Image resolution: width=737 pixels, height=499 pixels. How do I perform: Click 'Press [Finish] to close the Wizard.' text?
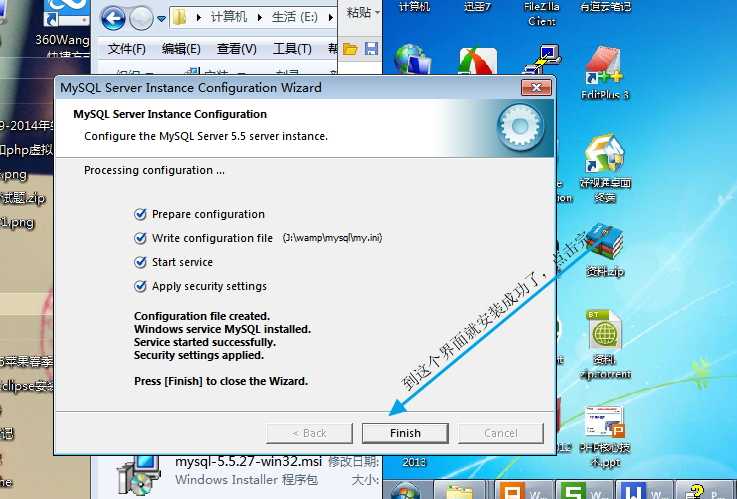pyautogui.click(x=221, y=381)
